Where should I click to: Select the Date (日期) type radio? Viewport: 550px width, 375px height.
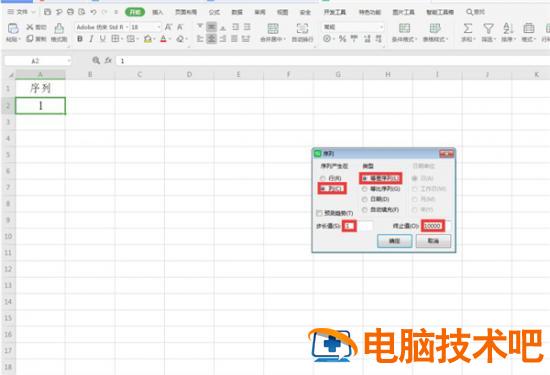[364, 199]
